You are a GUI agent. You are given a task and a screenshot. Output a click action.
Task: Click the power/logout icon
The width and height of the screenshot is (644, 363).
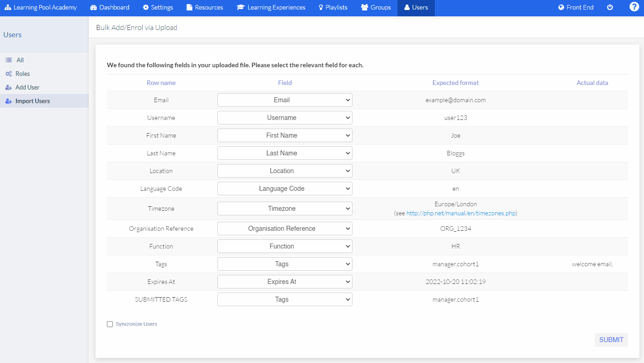pos(610,7)
